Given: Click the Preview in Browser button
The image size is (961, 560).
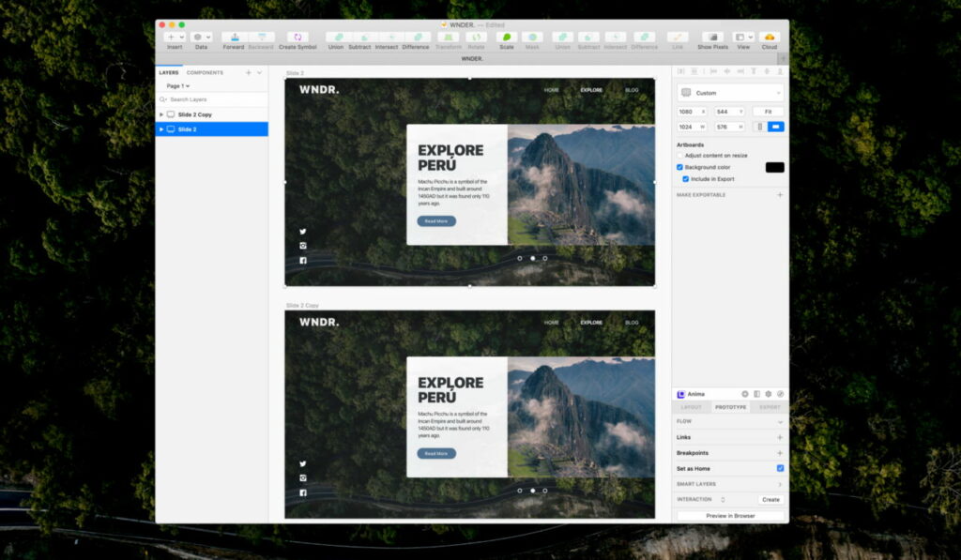Looking at the screenshot, I should click(730, 516).
